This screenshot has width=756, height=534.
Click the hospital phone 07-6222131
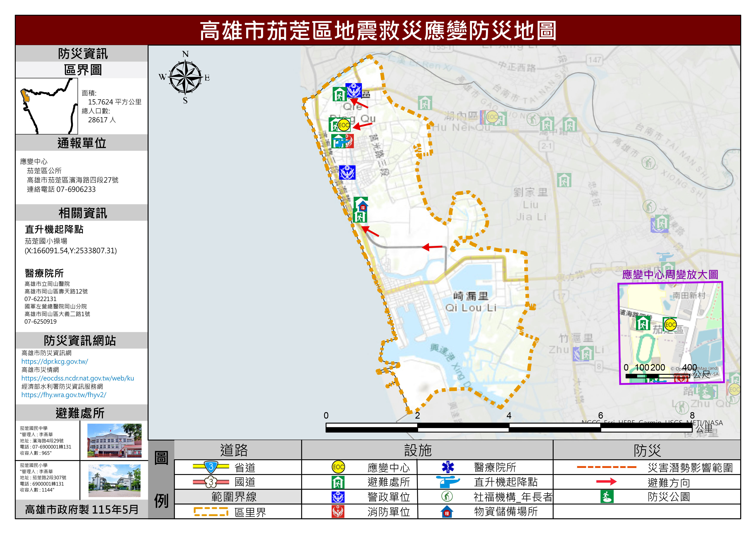41,299
